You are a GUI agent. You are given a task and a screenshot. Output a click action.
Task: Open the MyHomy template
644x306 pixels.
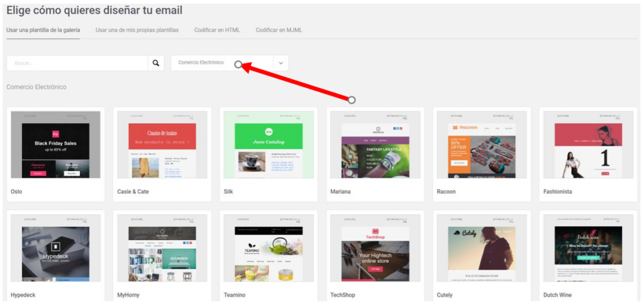pos(162,248)
